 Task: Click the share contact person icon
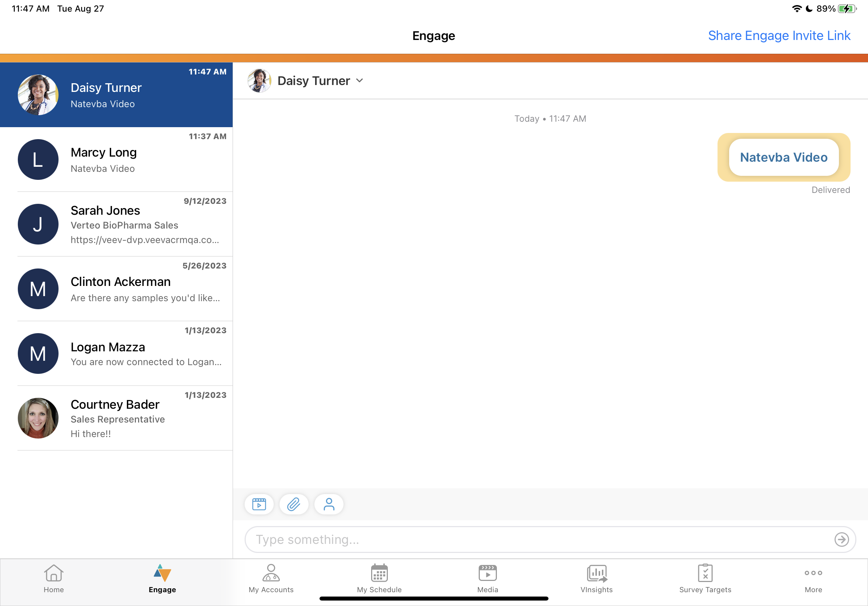[329, 504]
